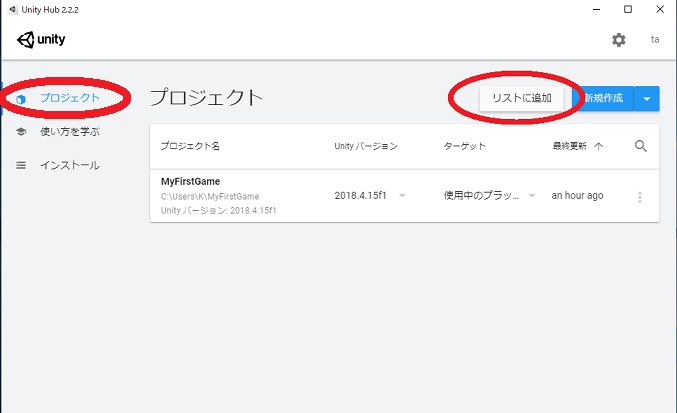Open the 2018.4.15f1 version dropdown

(x=370, y=195)
